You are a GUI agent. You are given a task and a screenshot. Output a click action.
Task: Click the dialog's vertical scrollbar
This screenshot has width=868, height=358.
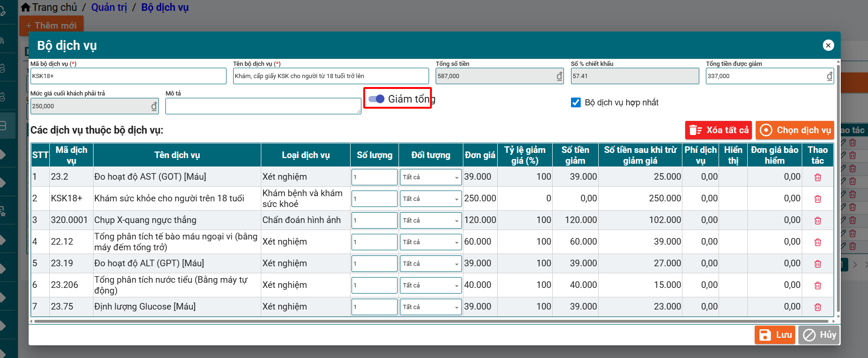point(838,188)
